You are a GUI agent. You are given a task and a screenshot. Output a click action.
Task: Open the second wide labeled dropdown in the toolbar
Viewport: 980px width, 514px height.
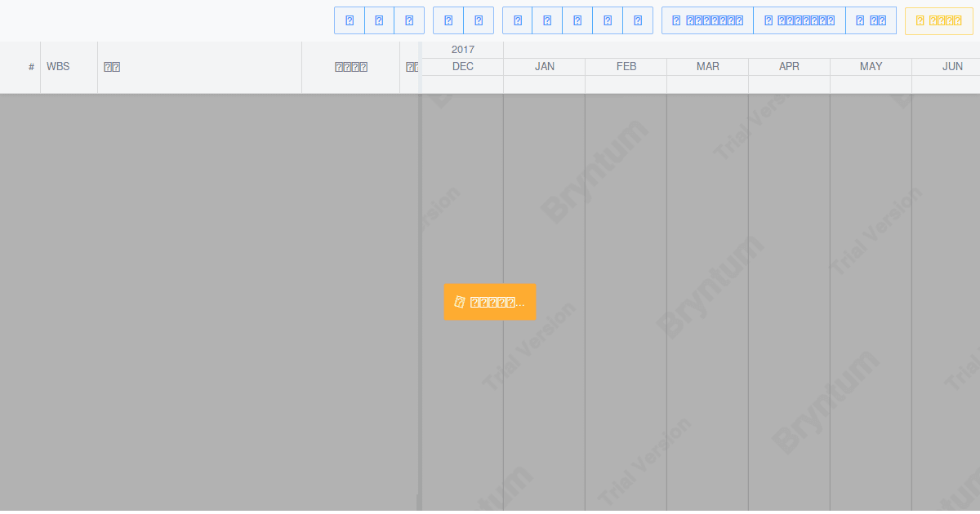[800, 20]
